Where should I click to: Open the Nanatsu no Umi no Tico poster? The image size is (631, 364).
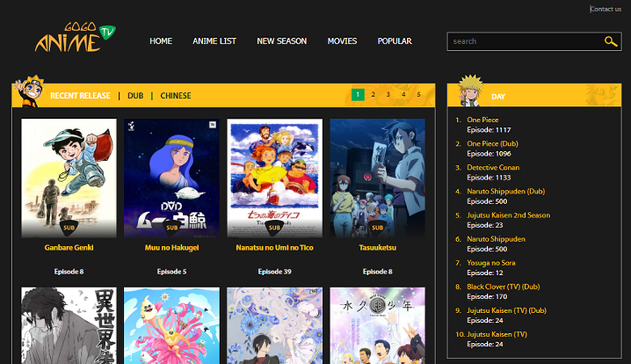[274, 178]
